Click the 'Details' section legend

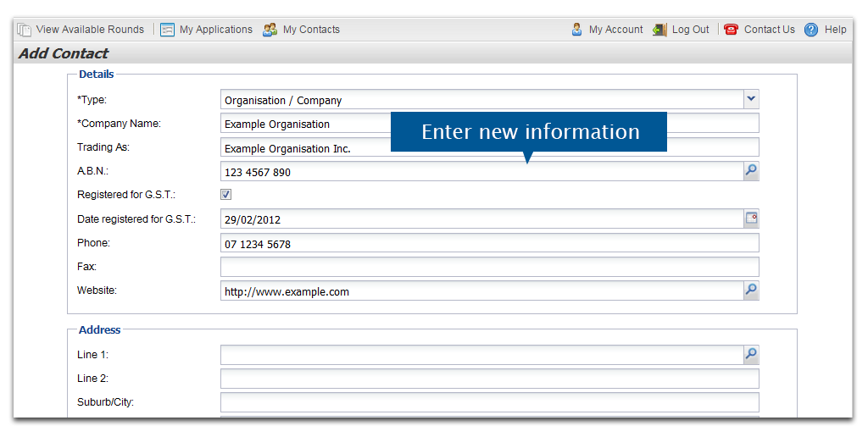(x=97, y=75)
